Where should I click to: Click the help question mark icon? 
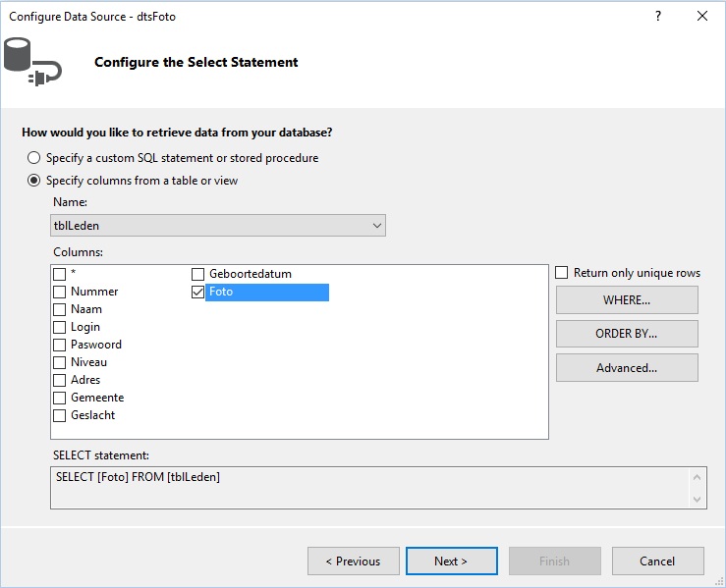pos(658,16)
